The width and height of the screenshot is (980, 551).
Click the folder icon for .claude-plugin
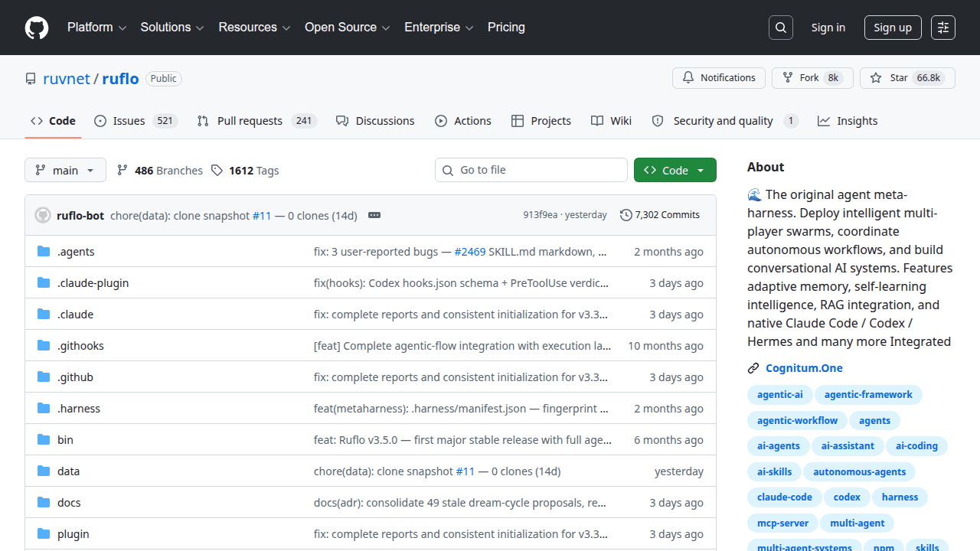44,282
